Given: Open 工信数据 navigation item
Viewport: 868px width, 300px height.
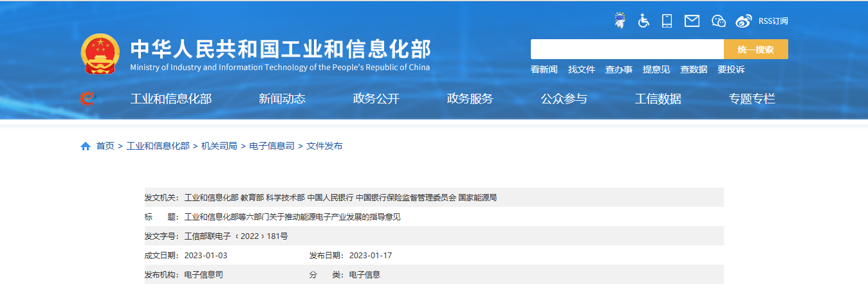Looking at the screenshot, I should point(658,99).
